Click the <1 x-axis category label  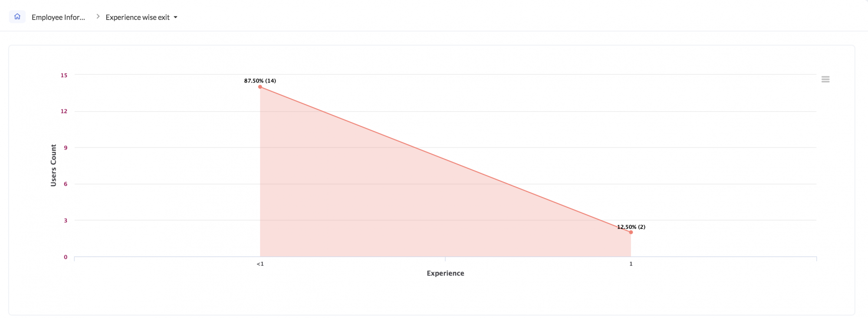[260, 264]
